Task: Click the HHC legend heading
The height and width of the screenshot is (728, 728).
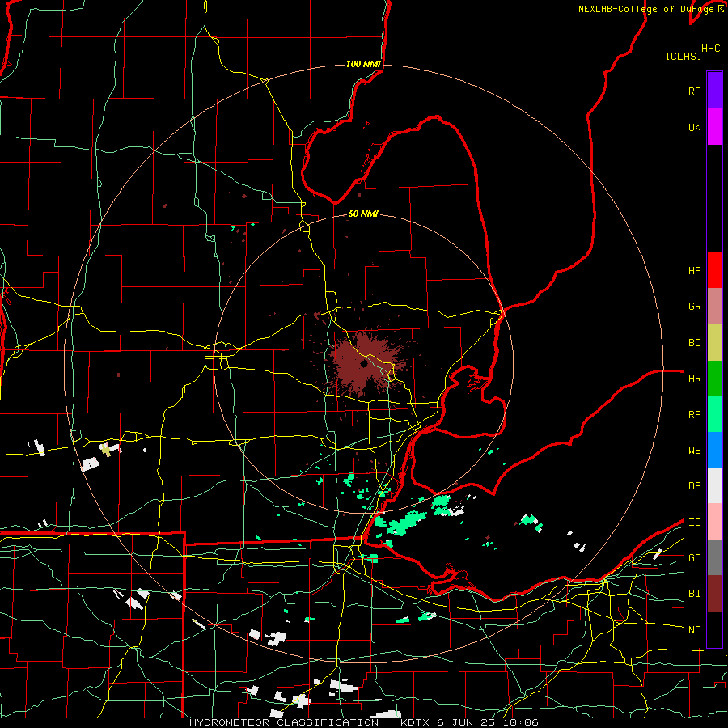Action: tap(711, 49)
